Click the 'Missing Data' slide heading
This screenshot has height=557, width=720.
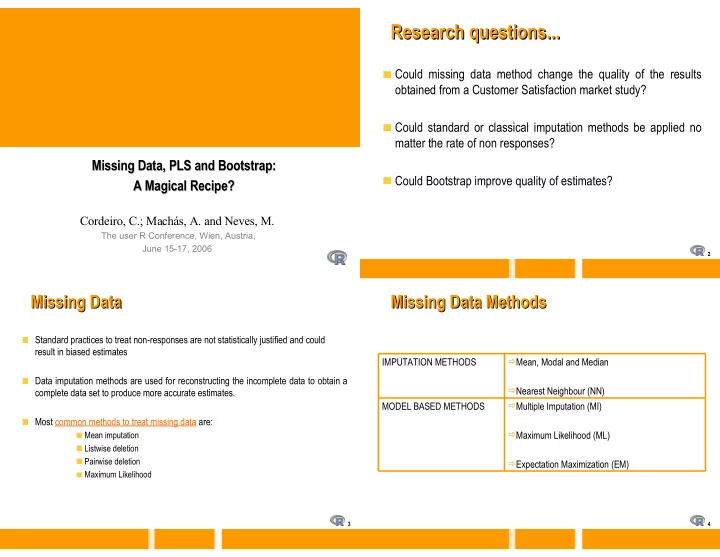(x=77, y=303)
